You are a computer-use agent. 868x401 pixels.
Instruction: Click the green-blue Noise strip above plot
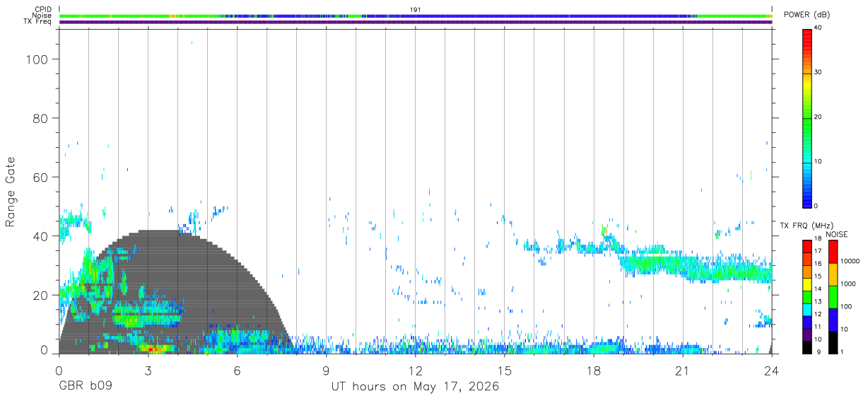pyautogui.click(x=416, y=16)
